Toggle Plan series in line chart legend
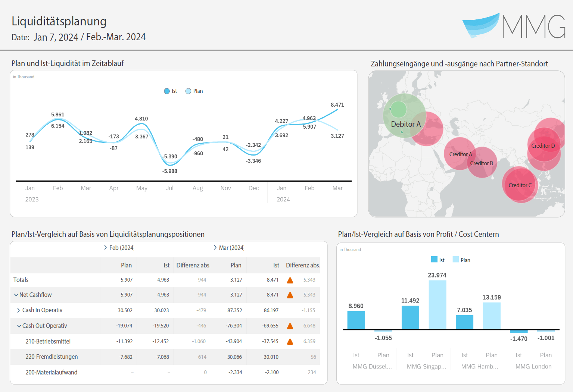Viewport: 573px width, 392px height. (194, 91)
